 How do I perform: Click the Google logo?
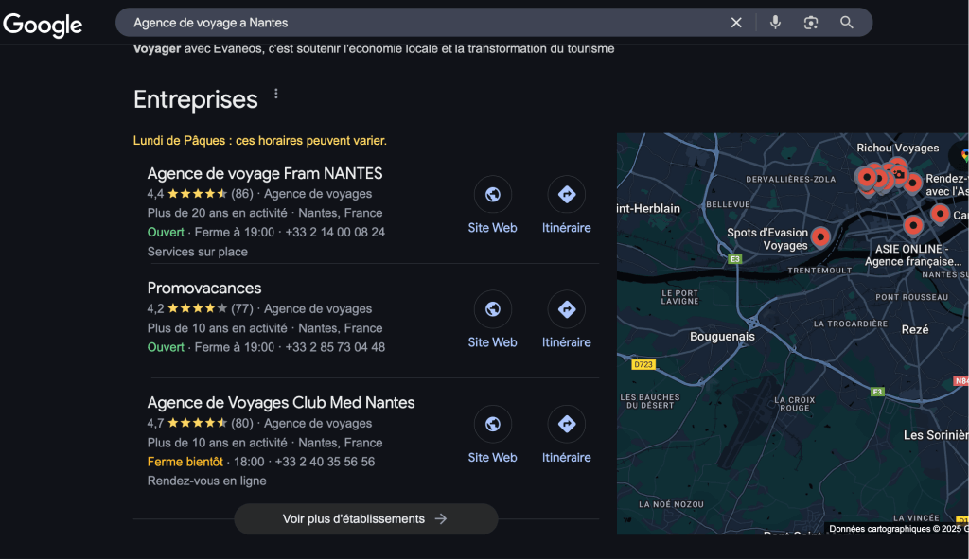click(x=43, y=24)
